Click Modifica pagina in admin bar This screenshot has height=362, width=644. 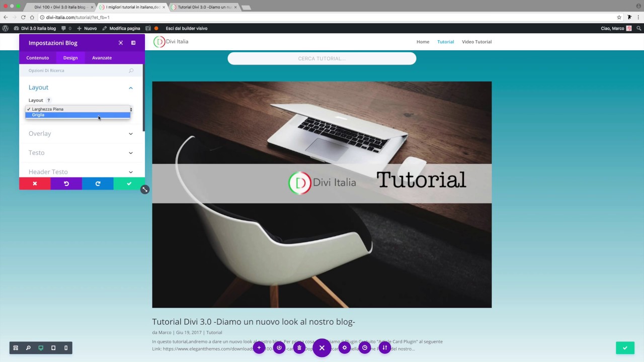[x=121, y=28]
